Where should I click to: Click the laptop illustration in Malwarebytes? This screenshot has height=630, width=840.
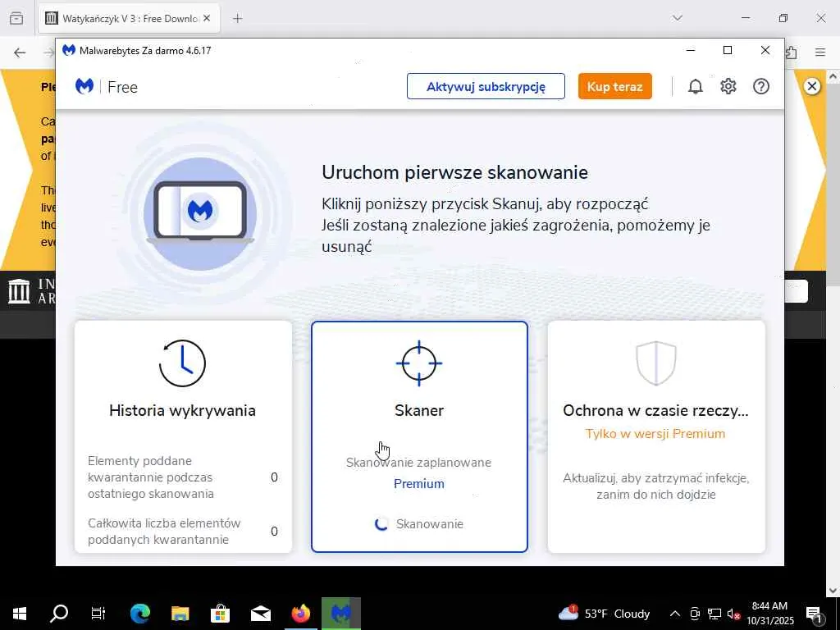click(200, 214)
